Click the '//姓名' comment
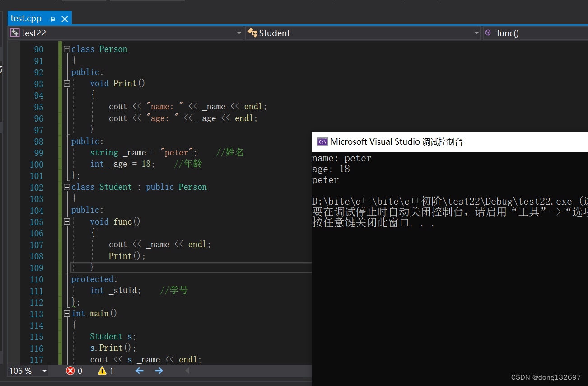The height and width of the screenshot is (386, 588). point(230,153)
